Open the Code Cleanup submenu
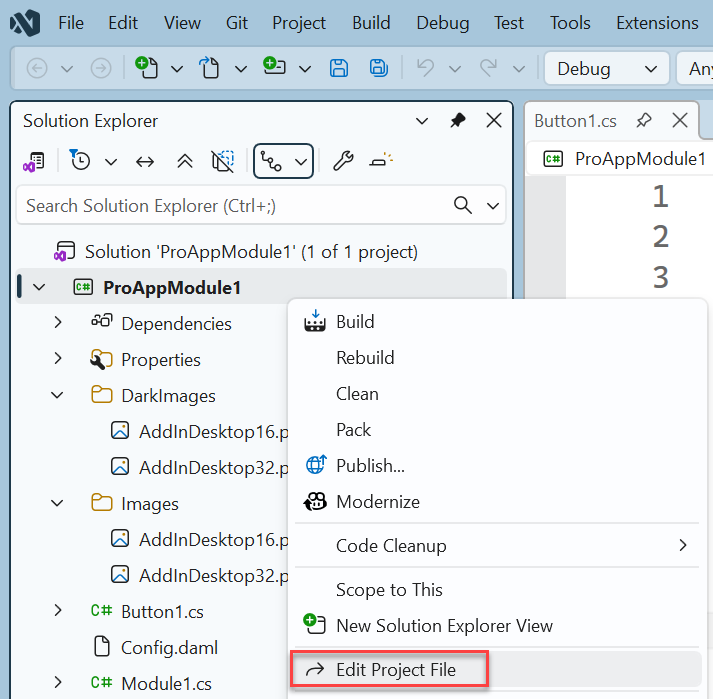The width and height of the screenshot is (713, 699). pyautogui.click(x=497, y=545)
